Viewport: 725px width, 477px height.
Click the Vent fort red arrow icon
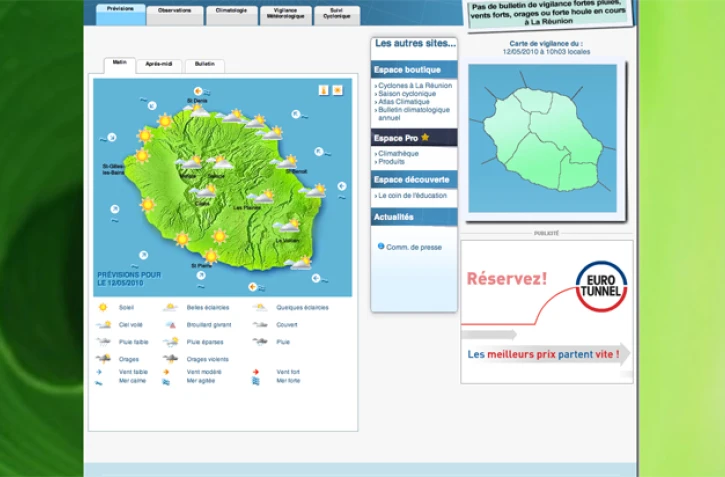point(256,372)
